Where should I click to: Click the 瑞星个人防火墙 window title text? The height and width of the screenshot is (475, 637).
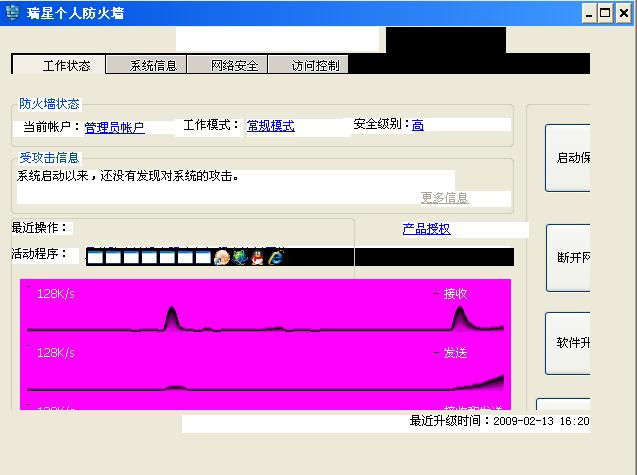click(76, 13)
